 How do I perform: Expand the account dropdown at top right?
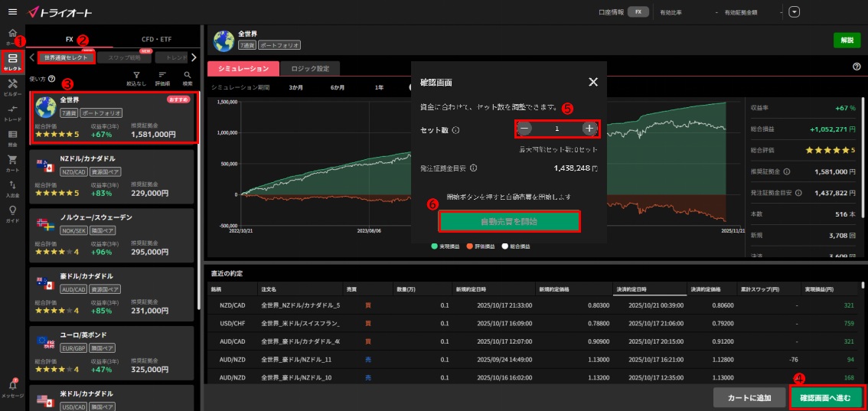[x=794, y=12]
